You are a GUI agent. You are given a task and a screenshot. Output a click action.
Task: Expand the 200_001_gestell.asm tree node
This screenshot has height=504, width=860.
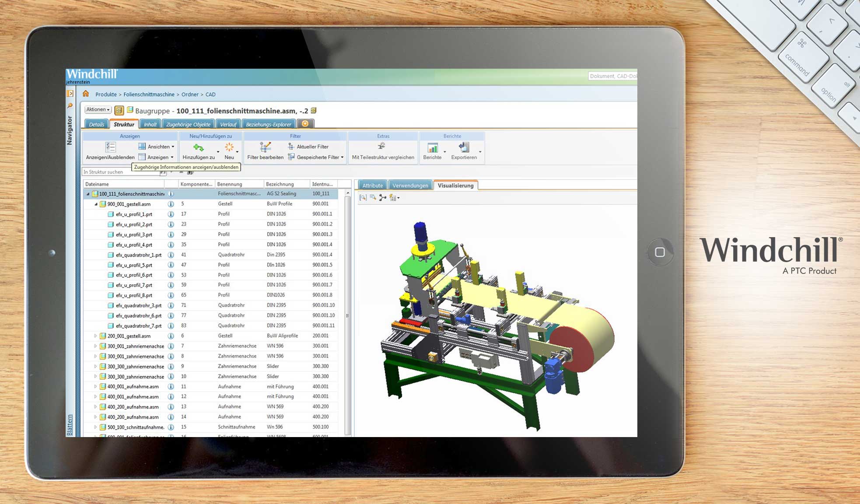[96, 336]
